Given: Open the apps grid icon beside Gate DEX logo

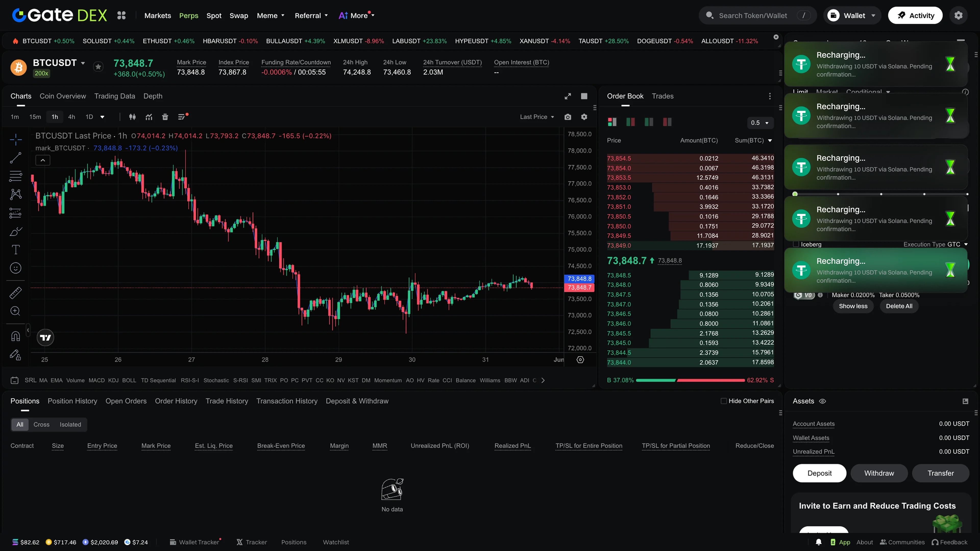Looking at the screenshot, I should click(121, 15).
